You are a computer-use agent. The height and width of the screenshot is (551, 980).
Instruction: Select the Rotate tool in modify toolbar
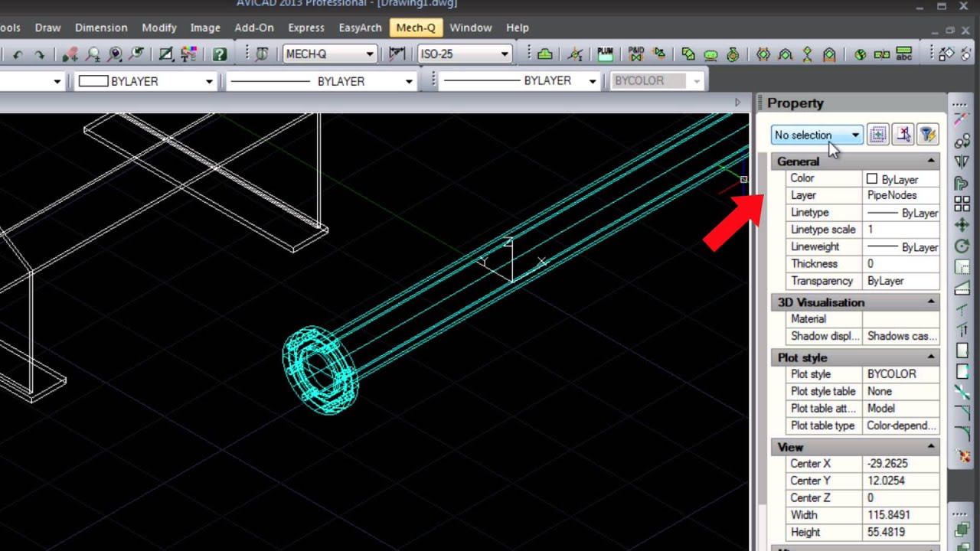962,246
